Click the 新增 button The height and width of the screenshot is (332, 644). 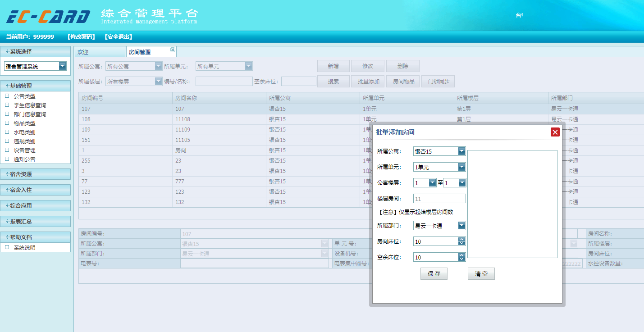tap(333, 66)
